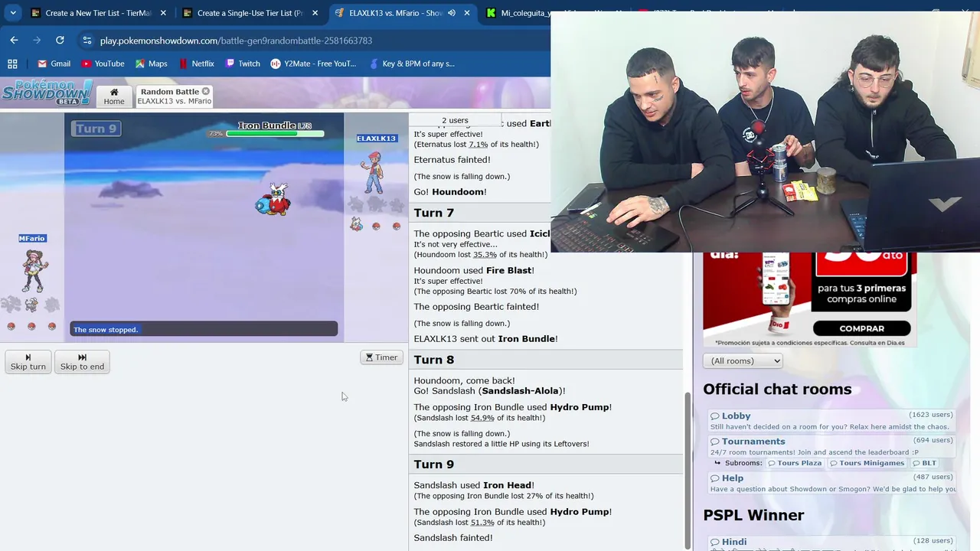
Task: Open the Twitch bookmark
Action: pos(243,64)
